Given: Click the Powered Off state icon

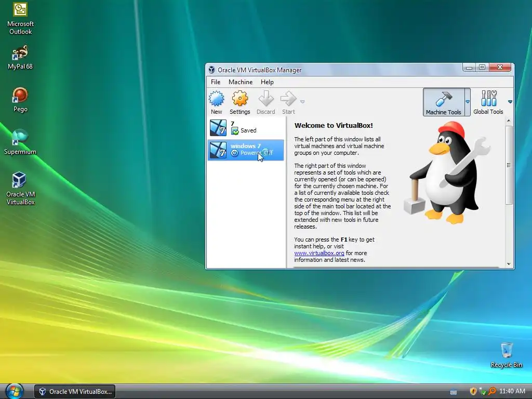Looking at the screenshot, I should click(234, 153).
